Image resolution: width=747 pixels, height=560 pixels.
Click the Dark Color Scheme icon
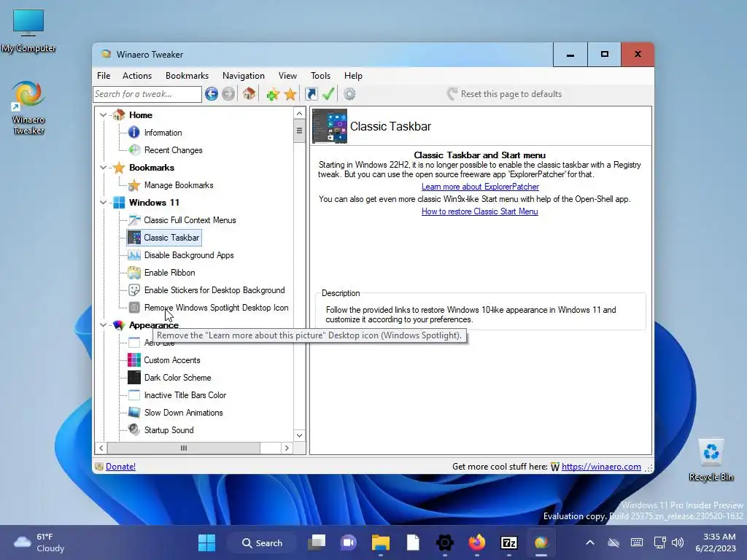point(134,378)
